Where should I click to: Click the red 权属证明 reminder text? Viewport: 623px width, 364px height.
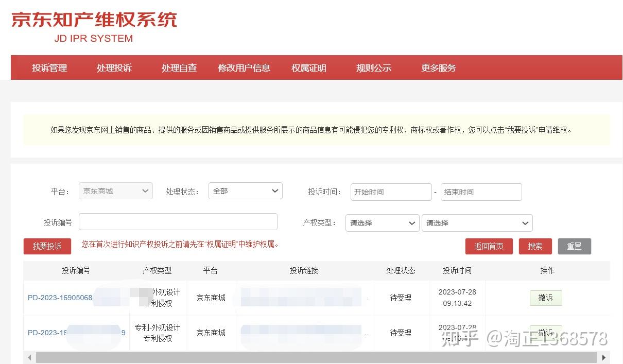(x=181, y=244)
